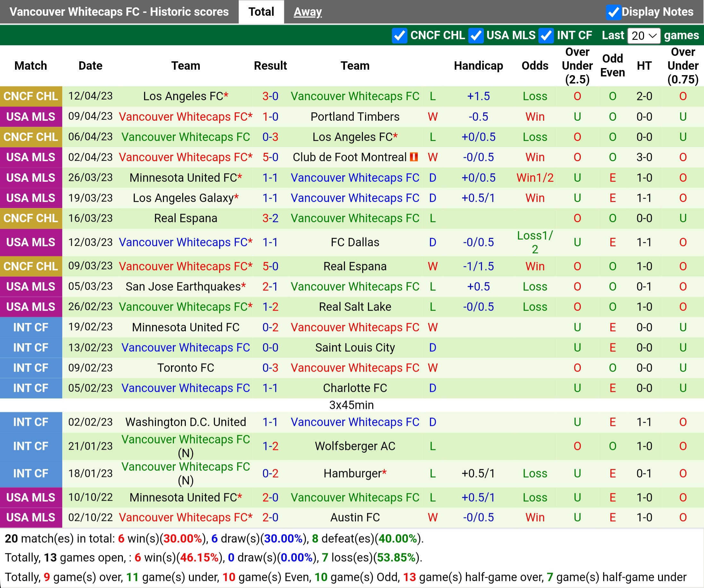Change games shown from 20 via dropdown
Image resolution: width=704 pixels, height=588 pixels.
[644, 36]
